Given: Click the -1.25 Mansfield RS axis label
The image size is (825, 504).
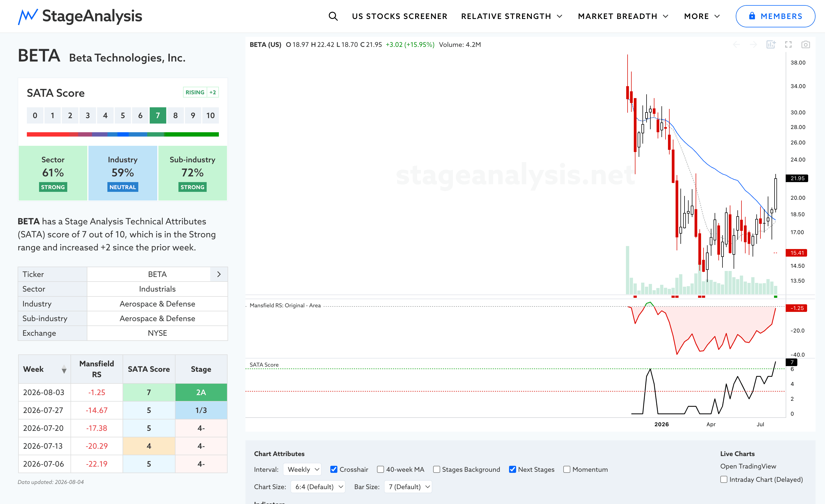Looking at the screenshot, I should point(797,308).
